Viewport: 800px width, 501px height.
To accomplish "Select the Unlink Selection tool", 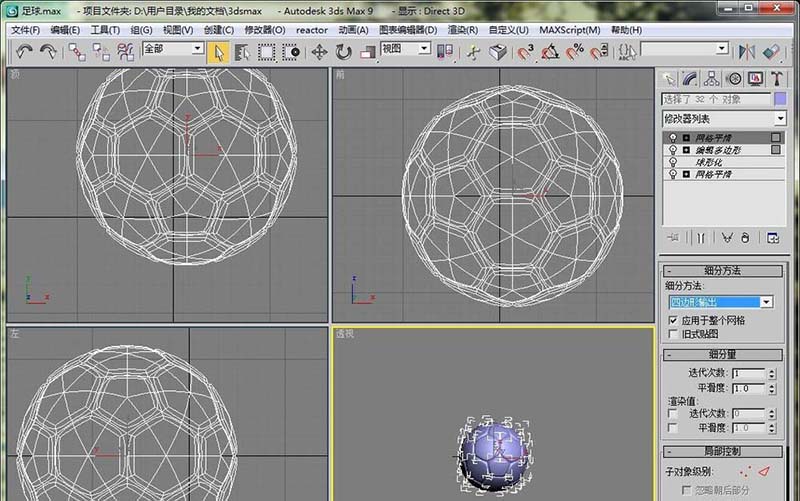I will pos(101,52).
